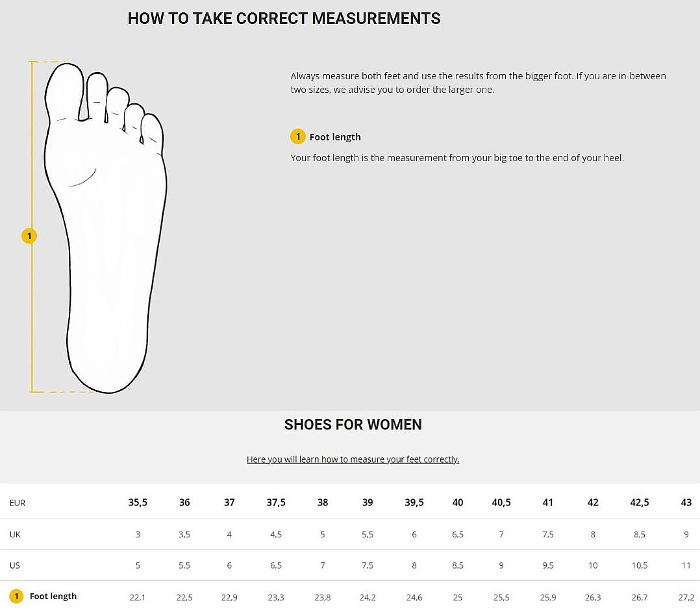This screenshot has height=616, width=700.
Task: Select the UK row label
Action: point(16,534)
